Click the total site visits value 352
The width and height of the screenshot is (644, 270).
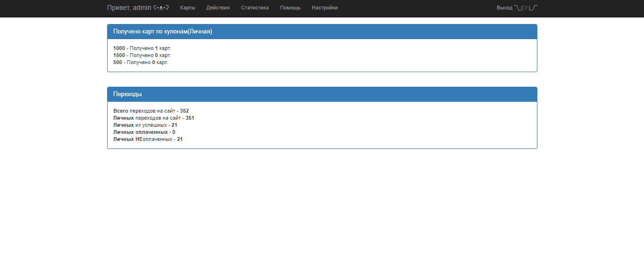coord(184,111)
